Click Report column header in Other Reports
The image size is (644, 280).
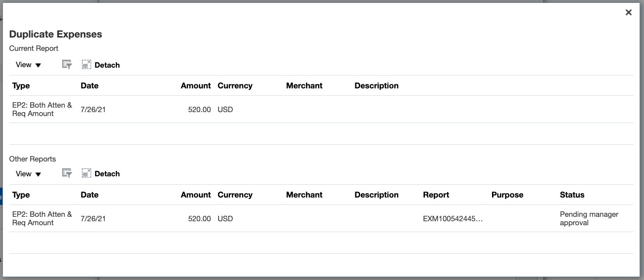point(436,195)
